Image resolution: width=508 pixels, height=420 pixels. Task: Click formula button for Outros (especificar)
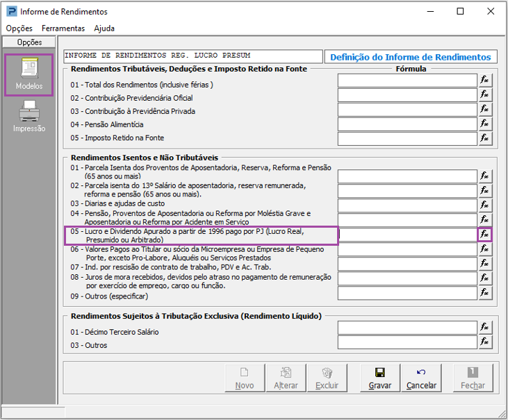pyautogui.click(x=484, y=293)
